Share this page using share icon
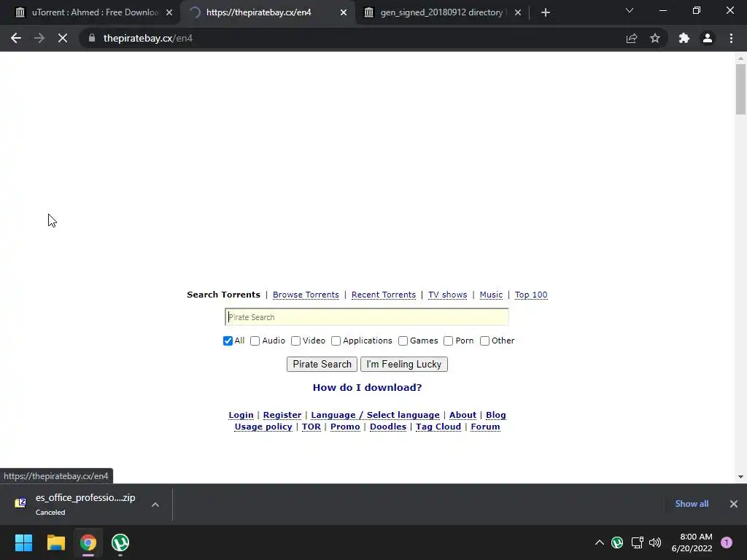 tap(632, 38)
